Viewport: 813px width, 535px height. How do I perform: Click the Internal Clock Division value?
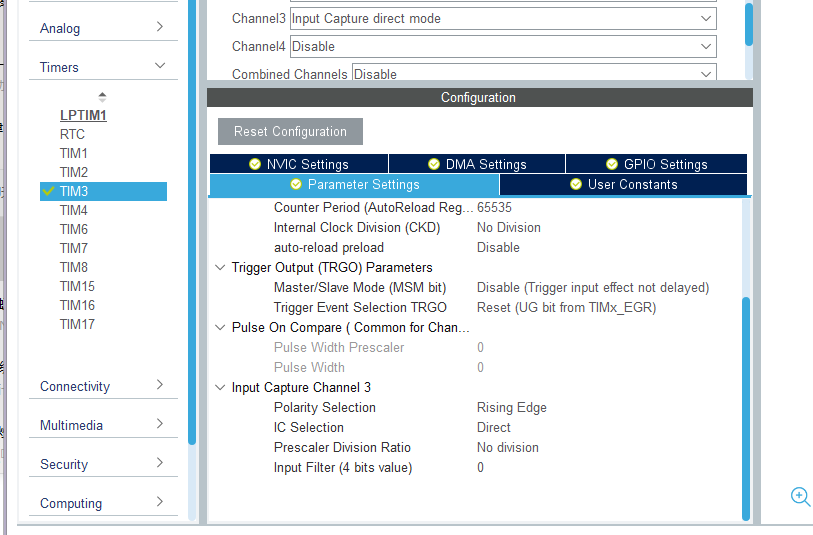[509, 228]
